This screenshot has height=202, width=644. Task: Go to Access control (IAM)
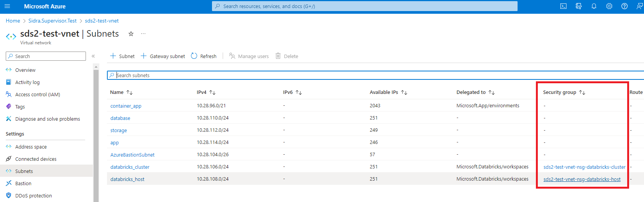[x=37, y=94]
